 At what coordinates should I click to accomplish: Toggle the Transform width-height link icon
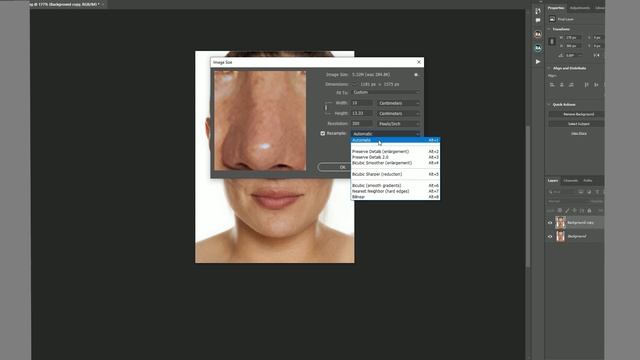coord(552,42)
